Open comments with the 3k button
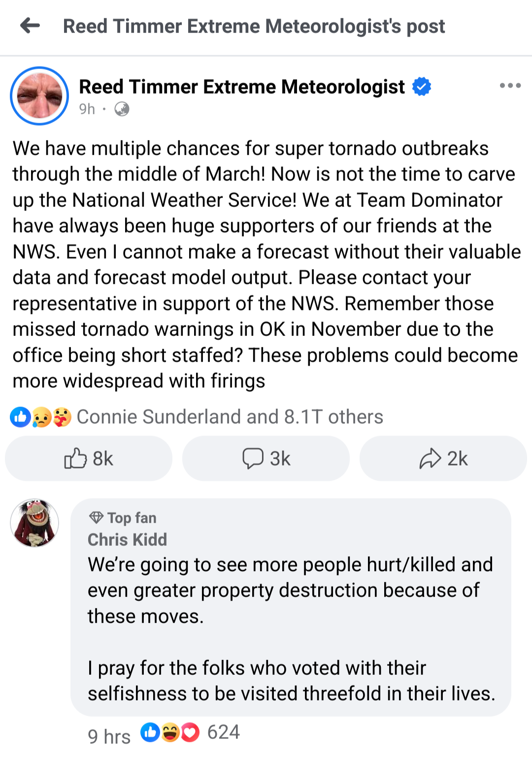This screenshot has height=762, width=532. pyautogui.click(x=266, y=459)
